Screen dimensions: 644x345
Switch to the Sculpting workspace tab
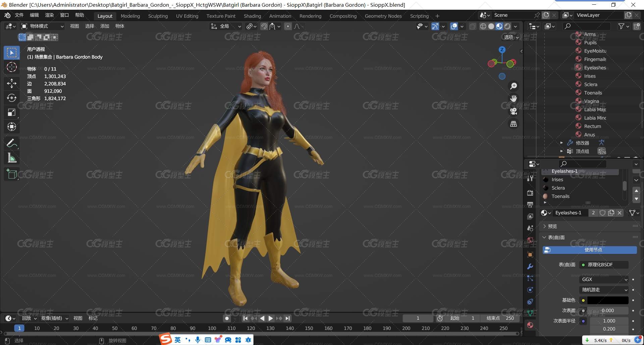click(158, 16)
